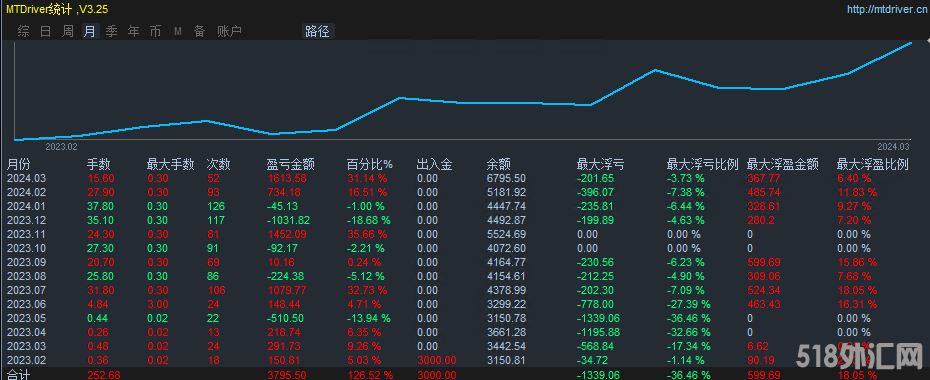The height and width of the screenshot is (380, 930).
Task: Click the 手数 column header
Action: 98,164
